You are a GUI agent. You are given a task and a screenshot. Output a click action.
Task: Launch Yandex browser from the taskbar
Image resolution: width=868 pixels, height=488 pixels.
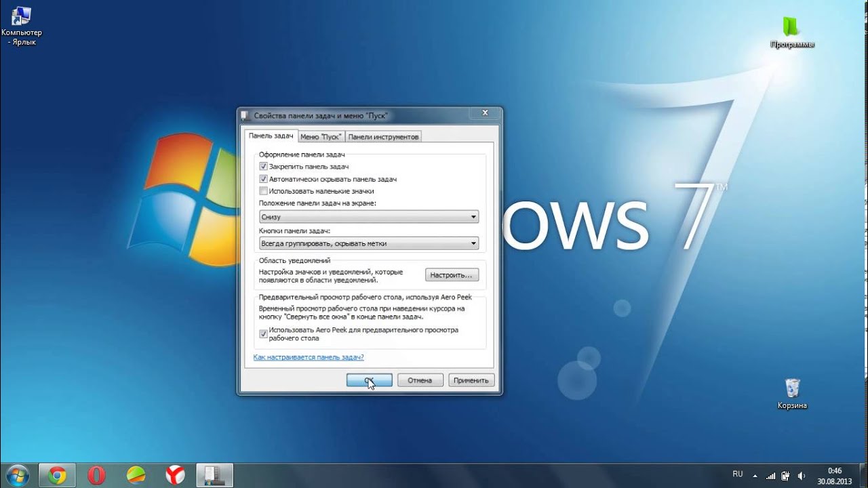pos(175,476)
